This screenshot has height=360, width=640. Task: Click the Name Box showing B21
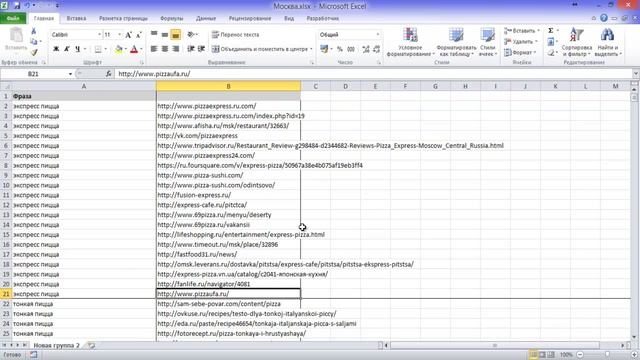click(x=33, y=74)
